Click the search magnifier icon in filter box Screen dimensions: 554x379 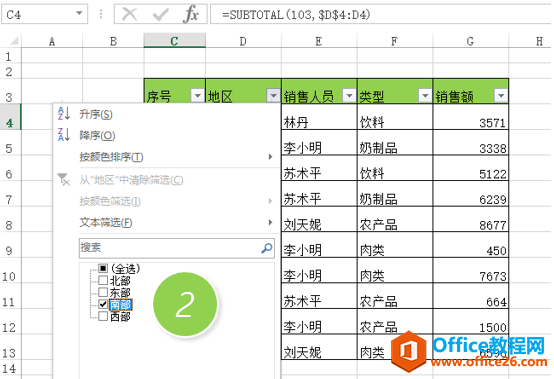pyautogui.click(x=267, y=248)
